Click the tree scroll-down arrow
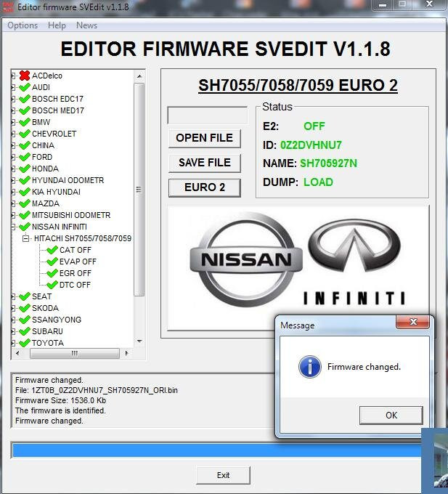This screenshot has width=448, height=494. (x=139, y=341)
